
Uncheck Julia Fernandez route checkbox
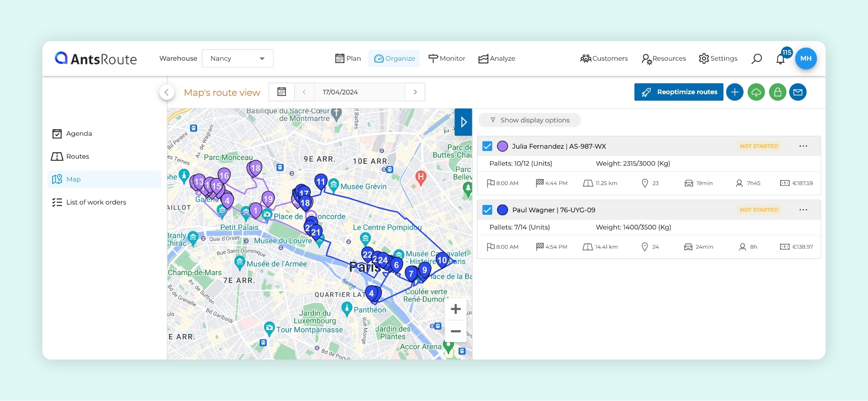pos(488,146)
